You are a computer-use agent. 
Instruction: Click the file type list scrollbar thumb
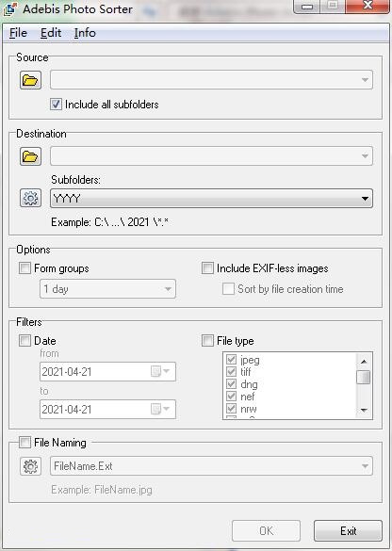364,377
